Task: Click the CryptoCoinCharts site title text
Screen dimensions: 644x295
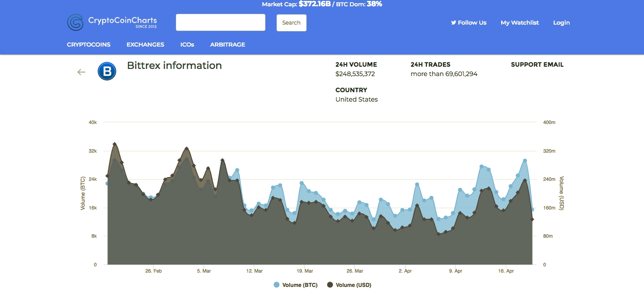Action: pyautogui.click(x=123, y=21)
